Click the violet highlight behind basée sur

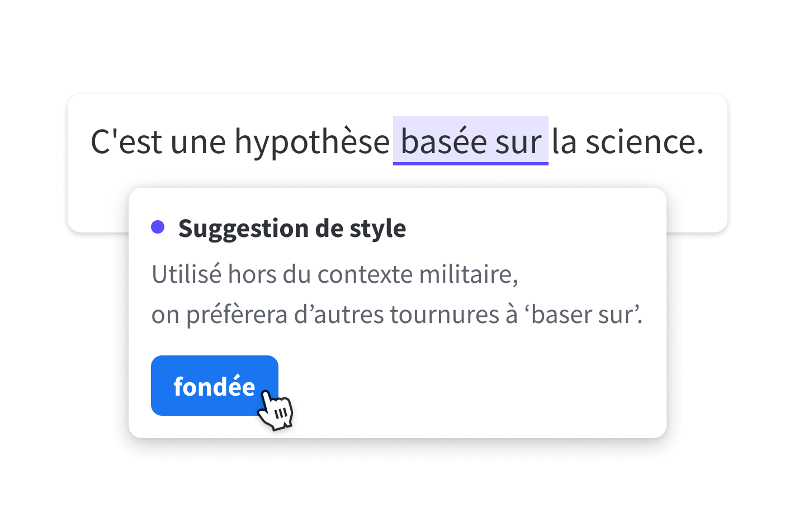point(470,134)
